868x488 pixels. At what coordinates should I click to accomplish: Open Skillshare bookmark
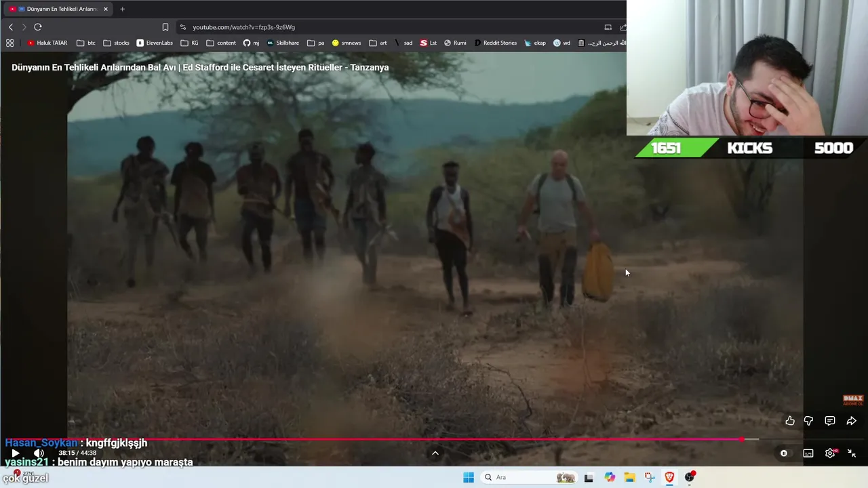(283, 43)
